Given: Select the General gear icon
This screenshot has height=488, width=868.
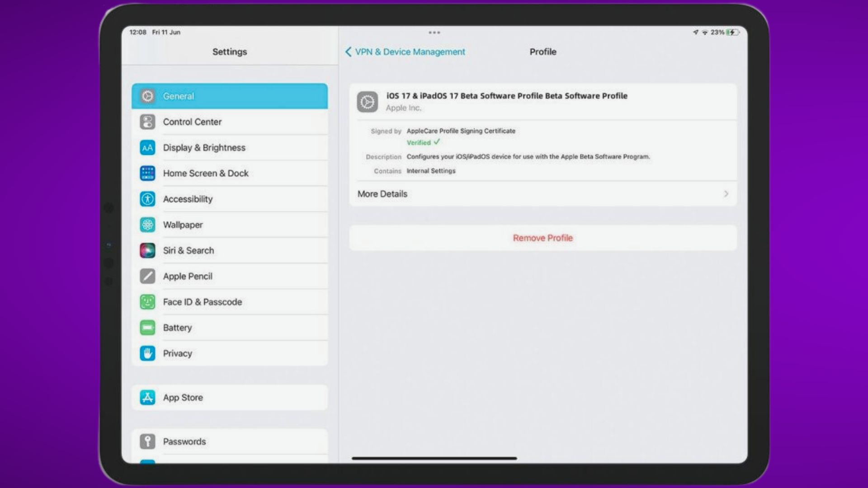Looking at the screenshot, I should point(147,96).
